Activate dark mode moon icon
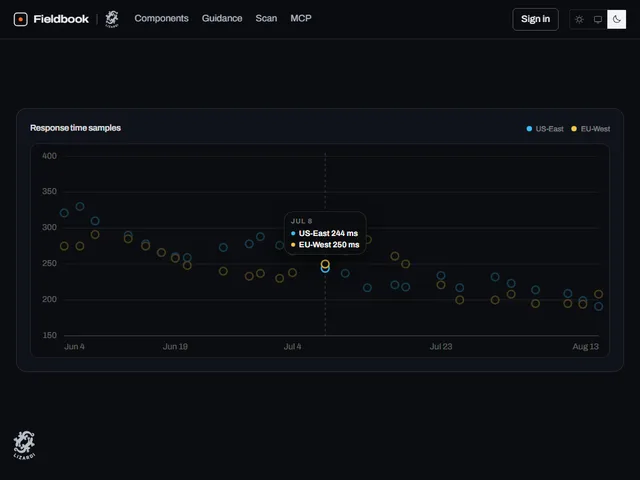 [x=616, y=19]
